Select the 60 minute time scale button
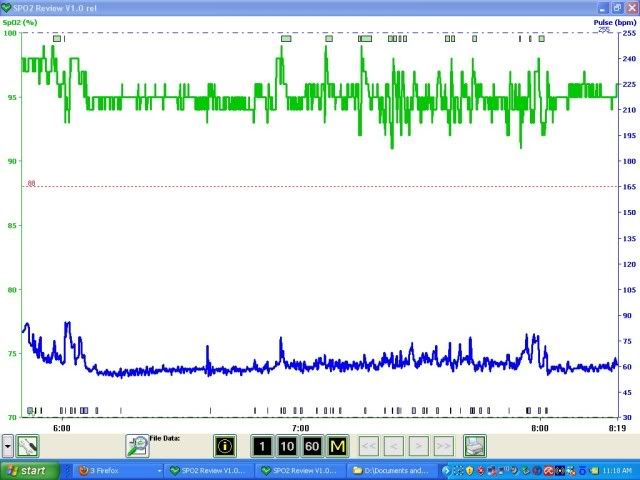640x480 pixels. (311, 446)
